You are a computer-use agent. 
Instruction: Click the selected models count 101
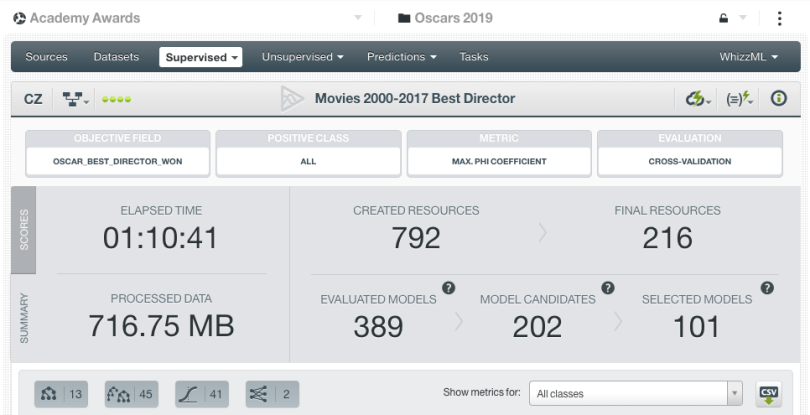[696, 327]
